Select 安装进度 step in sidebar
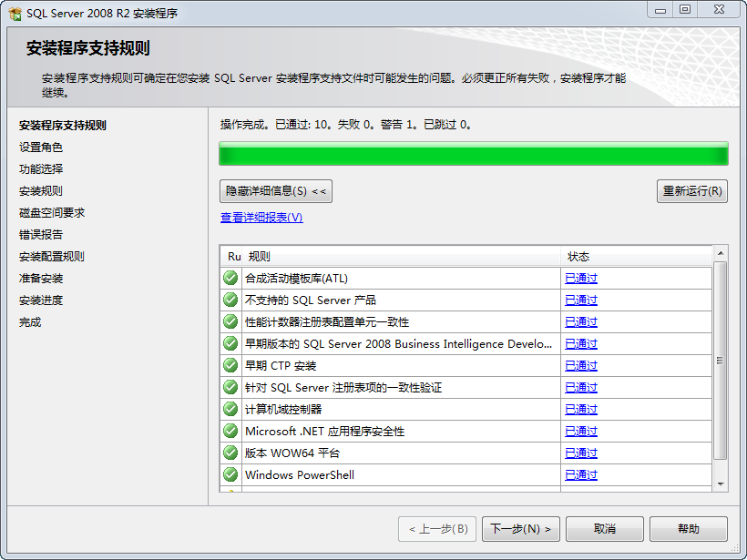The image size is (747, 560). 41,300
